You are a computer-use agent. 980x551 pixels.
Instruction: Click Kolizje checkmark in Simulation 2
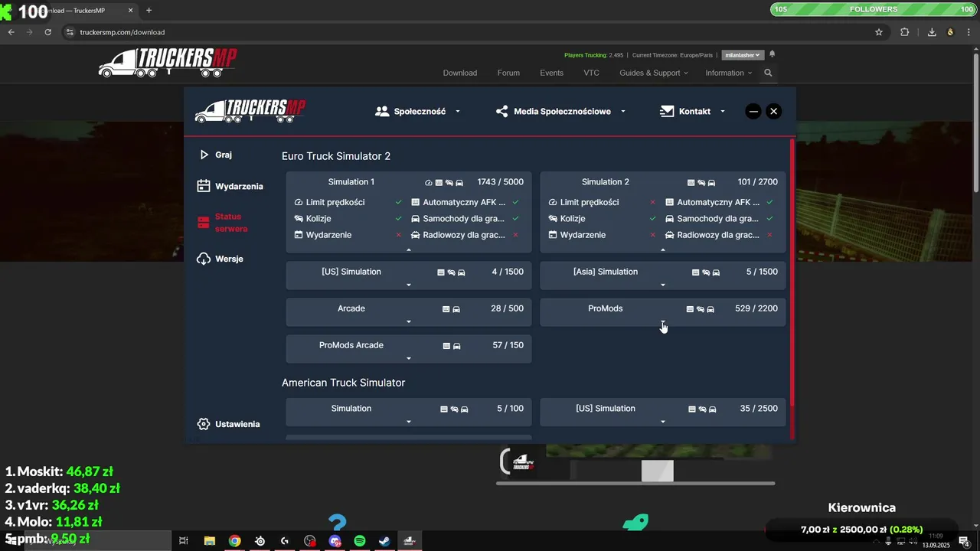pyautogui.click(x=653, y=218)
